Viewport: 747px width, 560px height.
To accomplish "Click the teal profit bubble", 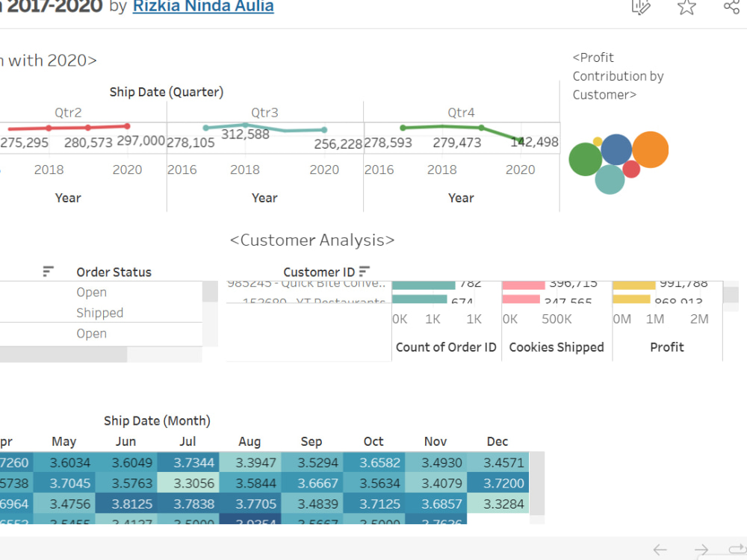I will click(x=610, y=179).
